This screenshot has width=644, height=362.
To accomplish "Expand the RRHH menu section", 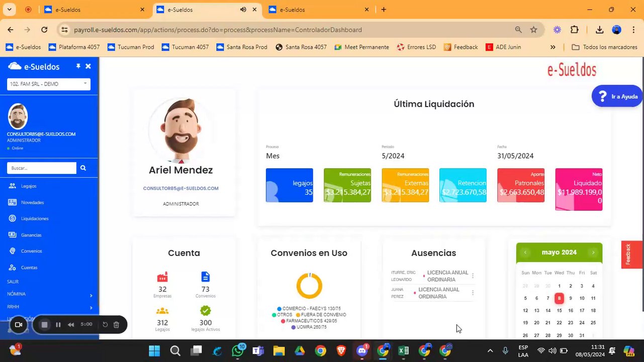I will [x=49, y=307].
